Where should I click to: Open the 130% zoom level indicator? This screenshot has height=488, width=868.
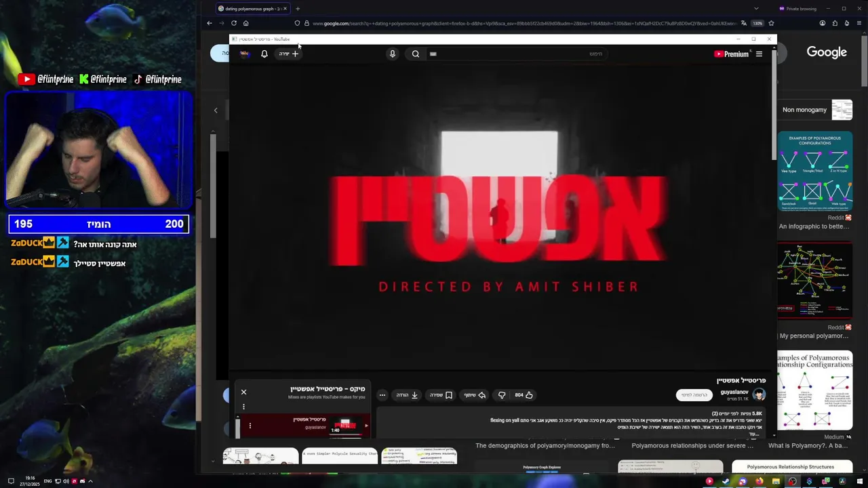point(757,23)
